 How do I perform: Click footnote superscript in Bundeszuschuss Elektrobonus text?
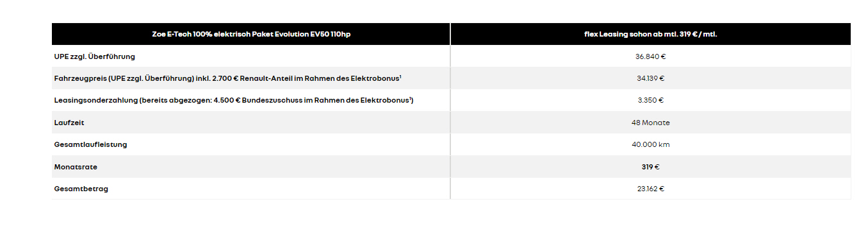coord(410,98)
